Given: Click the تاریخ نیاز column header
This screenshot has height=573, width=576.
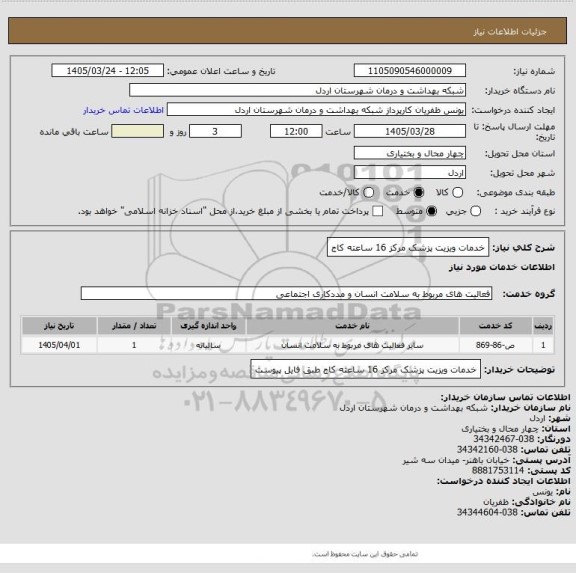Looking at the screenshot, I should pos(59,326).
